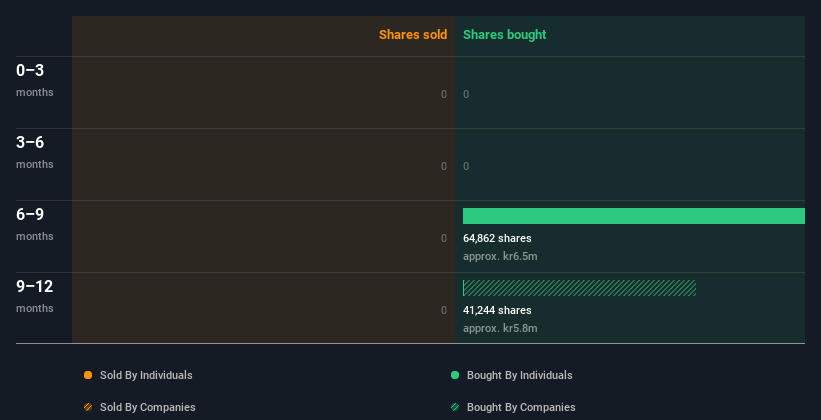Click the approx. kr6.5m amount
Screen dimensions: 821x420
tap(500, 257)
